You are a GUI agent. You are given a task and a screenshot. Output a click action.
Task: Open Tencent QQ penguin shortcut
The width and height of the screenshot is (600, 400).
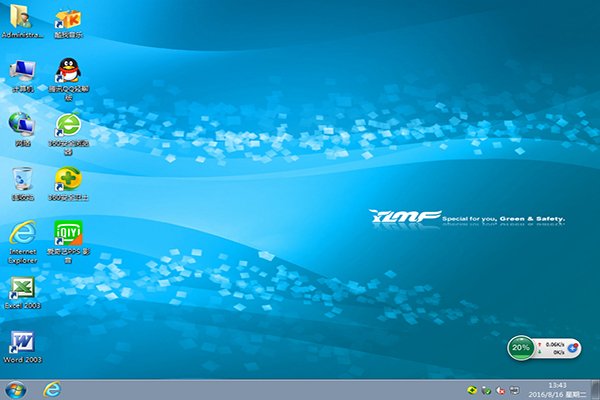[67, 72]
